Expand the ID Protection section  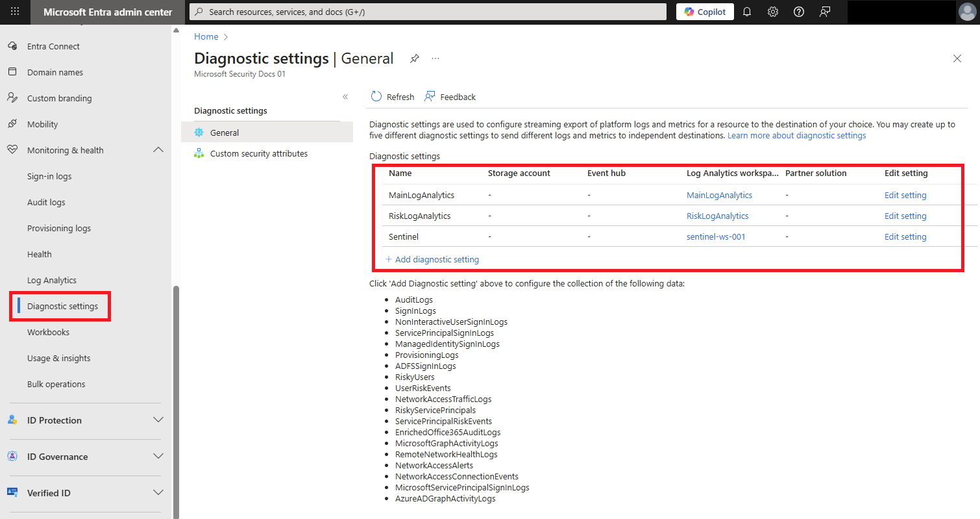tap(158, 420)
